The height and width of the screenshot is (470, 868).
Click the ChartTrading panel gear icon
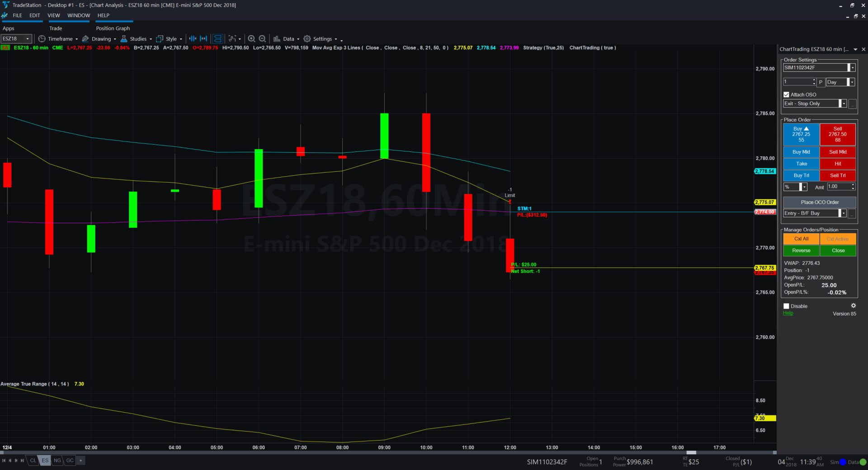[x=853, y=306]
